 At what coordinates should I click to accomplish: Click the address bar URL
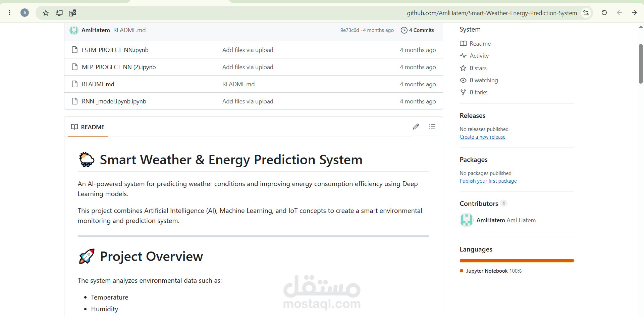(x=492, y=13)
